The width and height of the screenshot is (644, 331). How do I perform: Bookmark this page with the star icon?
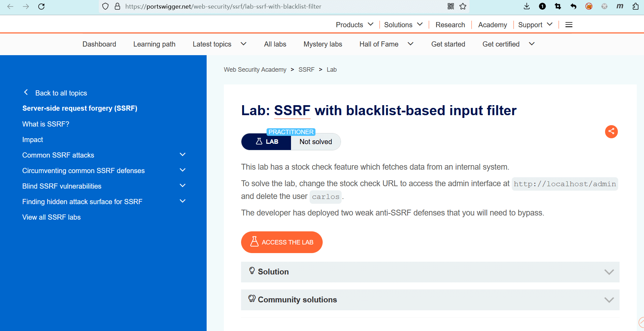463,7
